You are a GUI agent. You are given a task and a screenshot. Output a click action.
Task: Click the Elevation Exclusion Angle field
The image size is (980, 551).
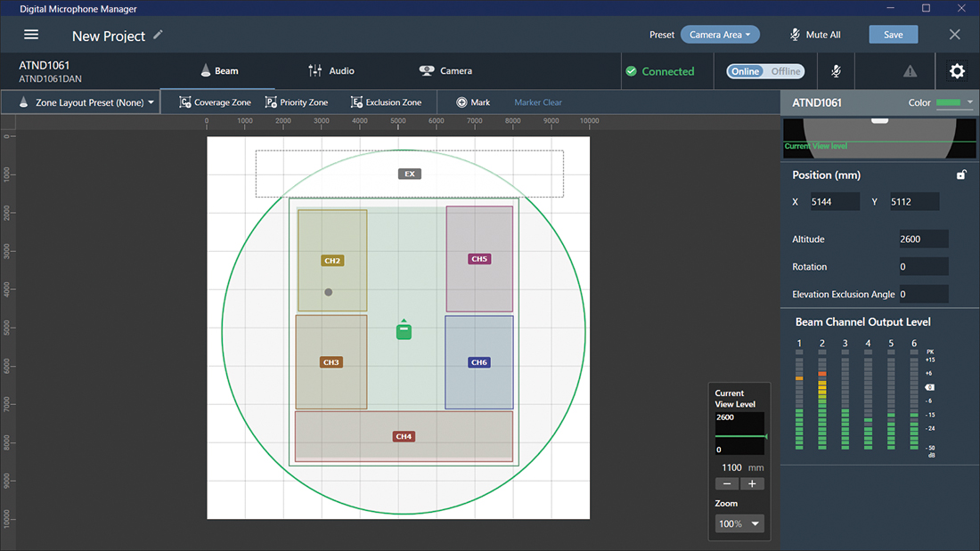923,295
